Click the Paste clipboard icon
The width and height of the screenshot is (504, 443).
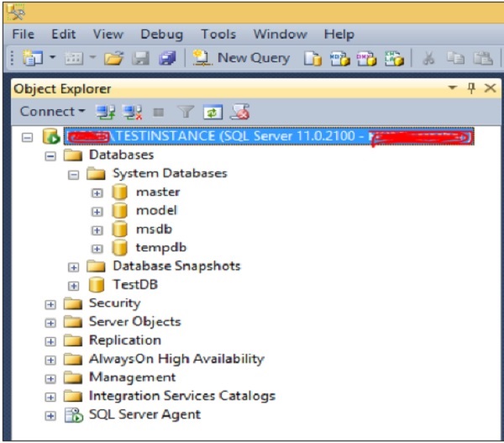pyautogui.click(x=483, y=59)
